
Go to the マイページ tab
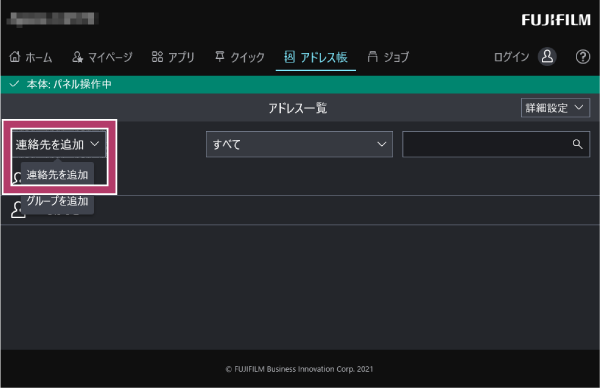point(102,57)
